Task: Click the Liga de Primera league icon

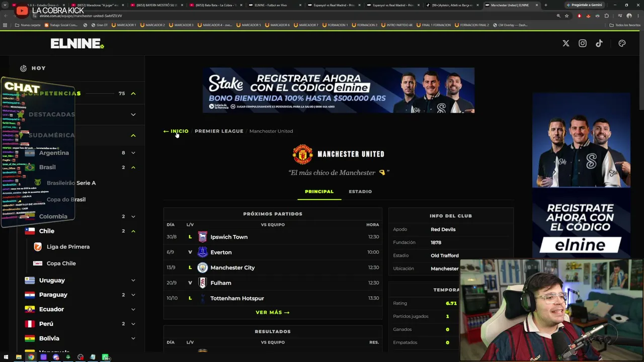Action: tap(38, 247)
